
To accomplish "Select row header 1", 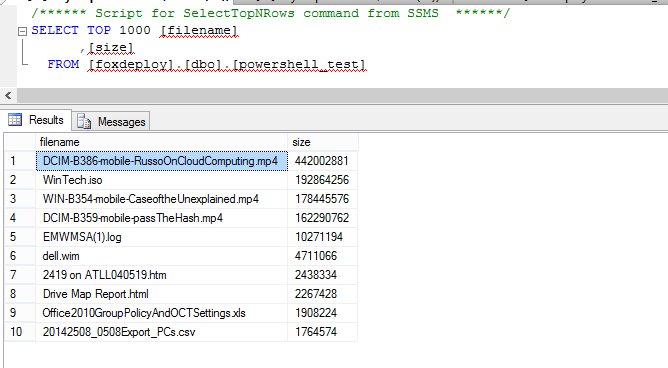I will [20, 161].
